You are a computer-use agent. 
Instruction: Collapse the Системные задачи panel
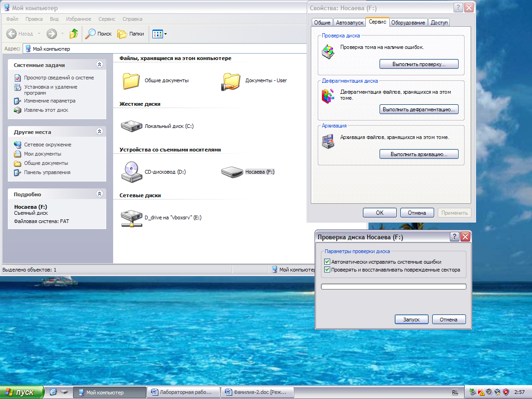pos(99,65)
